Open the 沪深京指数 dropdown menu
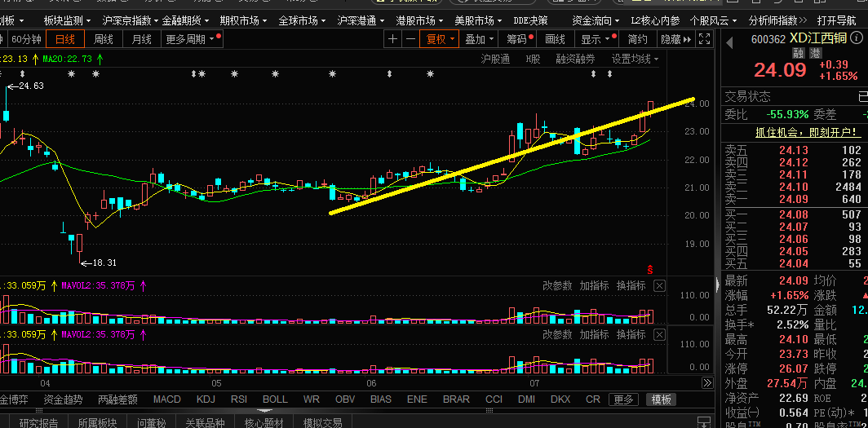 click(131, 20)
